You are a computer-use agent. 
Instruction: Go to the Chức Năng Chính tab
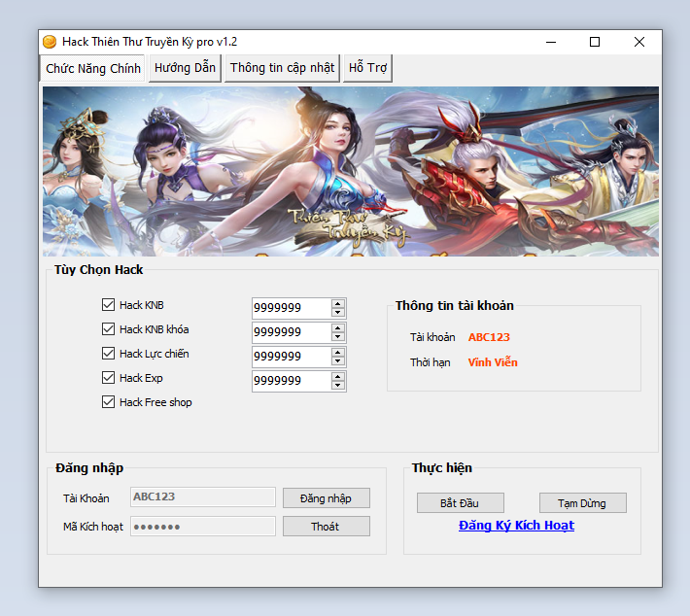pos(93,68)
